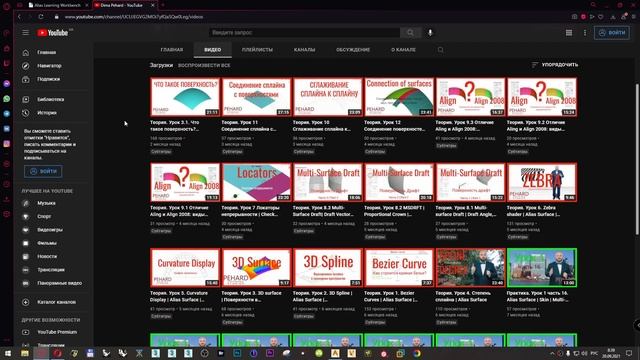Open the Упорядочить sort dropdown
This screenshot has width=640, height=360.
pos(555,64)
